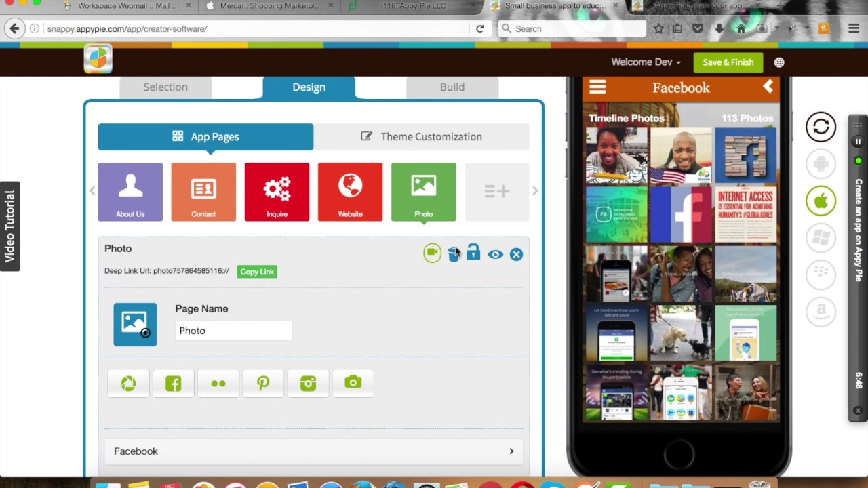
Task: Toggle the padlock on the Photo page
Action: click(473, 253)
